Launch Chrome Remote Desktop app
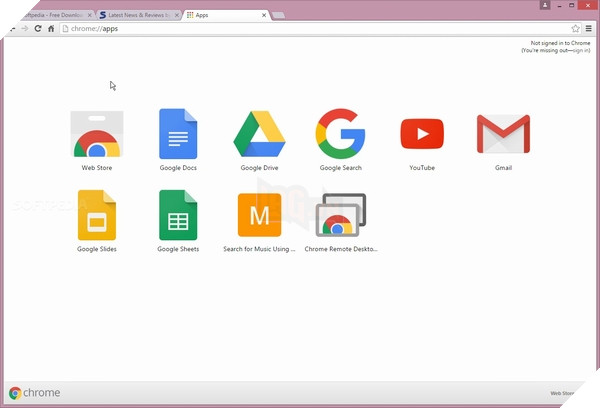The height and width of the screenshot is (408, 600). click(341, 215)
